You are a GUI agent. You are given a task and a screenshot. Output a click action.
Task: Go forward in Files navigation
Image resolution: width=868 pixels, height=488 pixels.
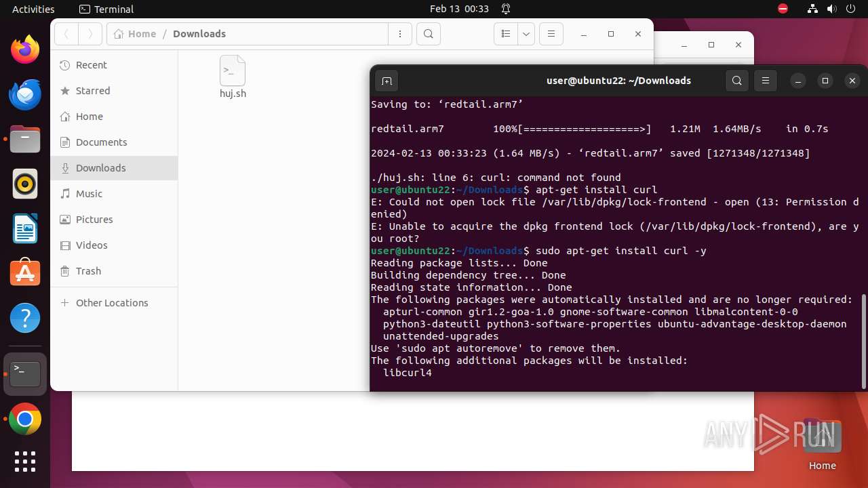tap(90, 34)
